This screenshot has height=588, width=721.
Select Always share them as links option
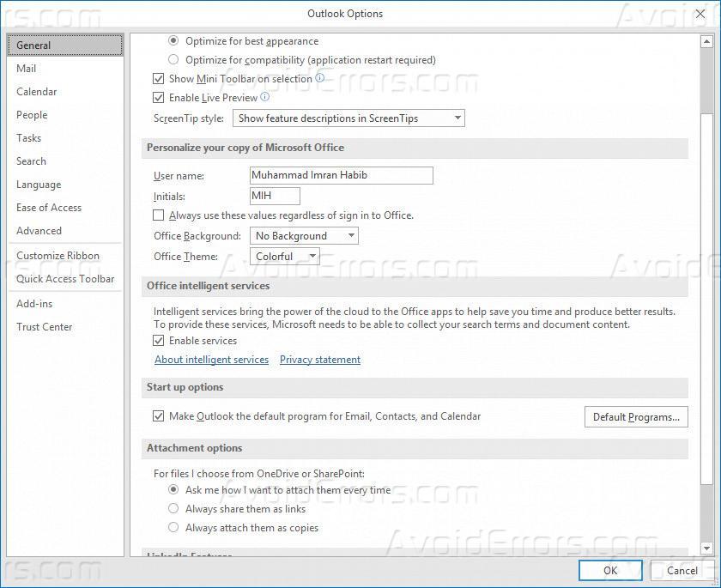174,509
